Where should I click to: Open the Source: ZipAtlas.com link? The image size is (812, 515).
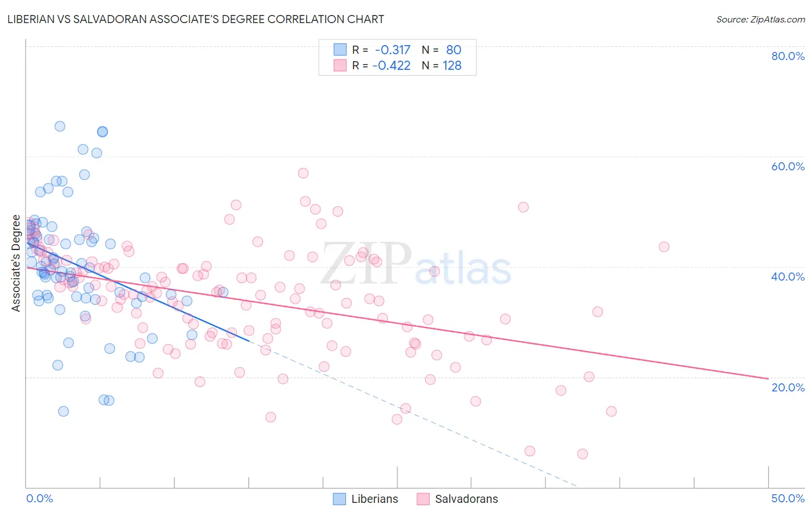click(x=761, y=19)
